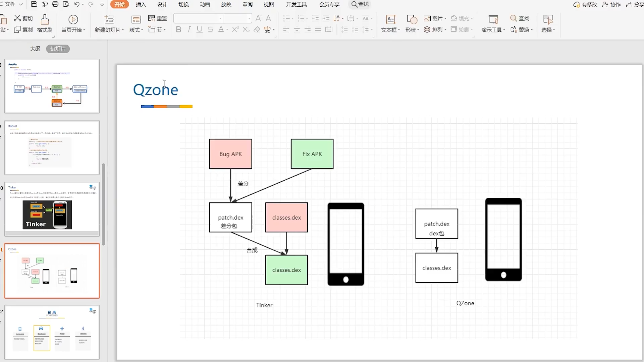This screenshot has width=644, height=362.
Task: Toggle underline formatting (U)
Action: (200, 29)
